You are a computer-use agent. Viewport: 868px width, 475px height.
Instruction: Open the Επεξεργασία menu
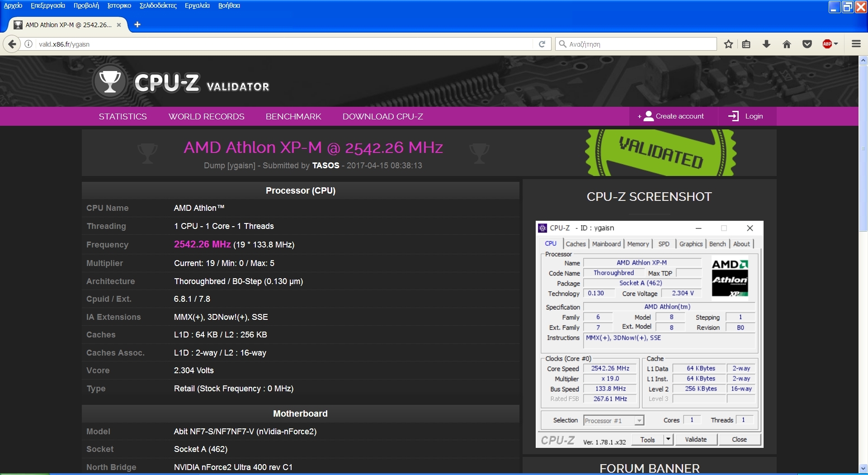tap(48, 5)
